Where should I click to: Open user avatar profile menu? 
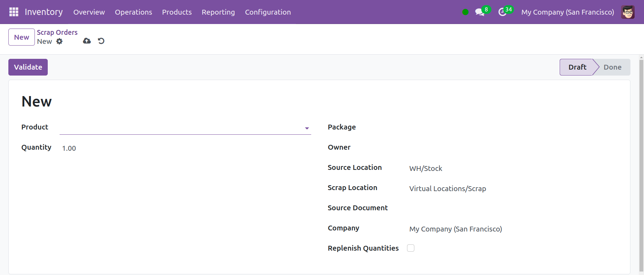pos(628,12)
